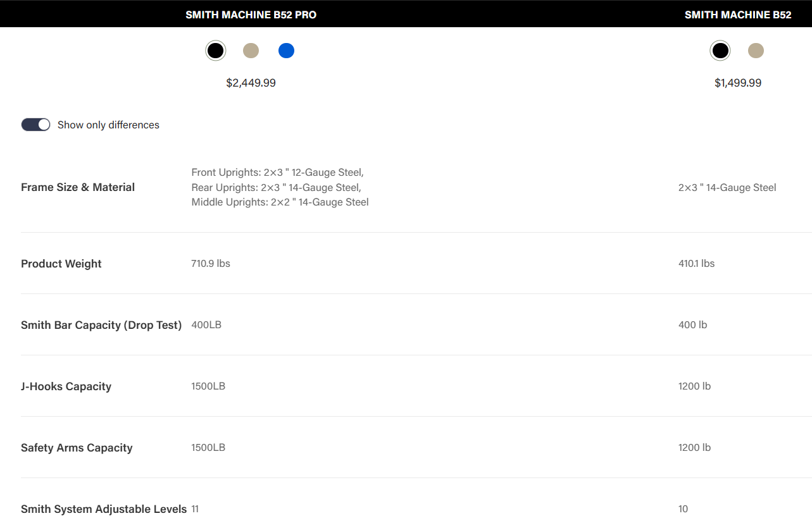Image resolution: width=812 pixels, height=523 pixels.
Task: Click the J-Hooks Capacity row label
Action: pos(66,386)
